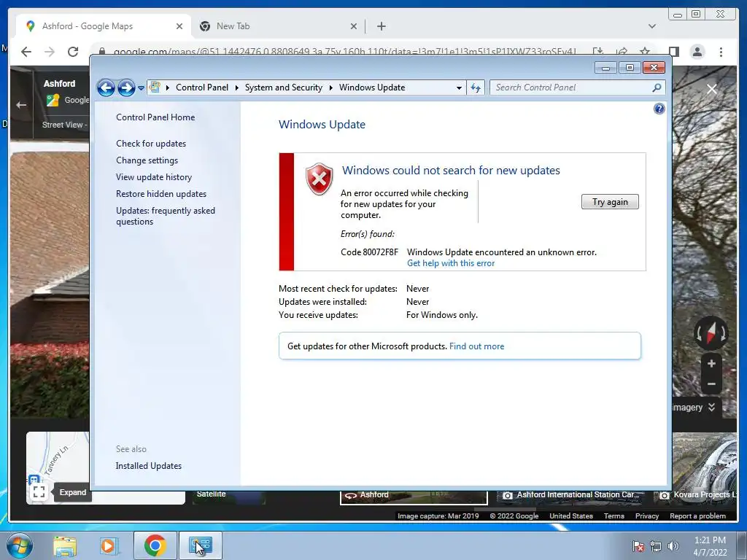Open Updates: frequently asked questions
Image resolution: width=747 pixels, height=560 pixels.
click(x=166, y=216)
